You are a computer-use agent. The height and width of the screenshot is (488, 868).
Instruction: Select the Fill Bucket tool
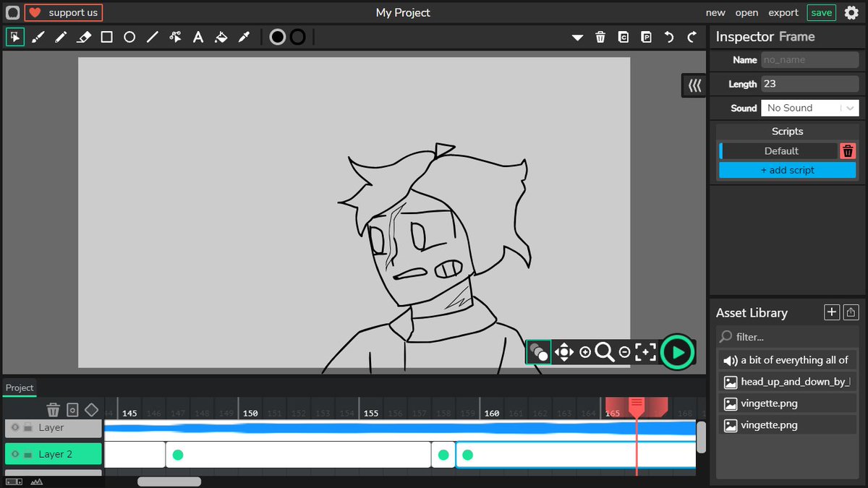pos(221,37)
